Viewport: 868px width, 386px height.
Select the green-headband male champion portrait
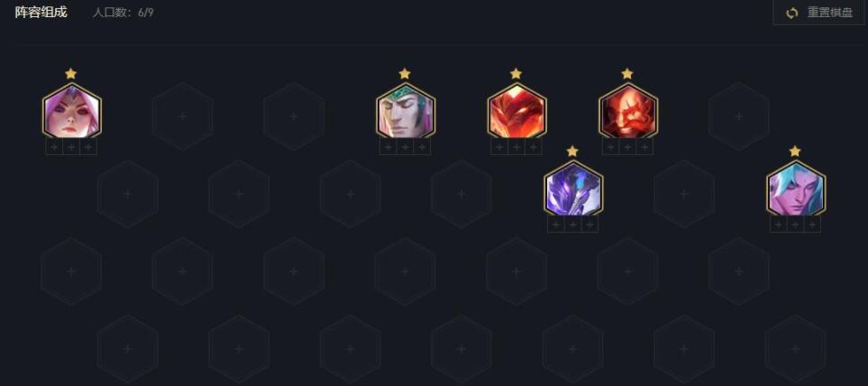pos(406,111)
